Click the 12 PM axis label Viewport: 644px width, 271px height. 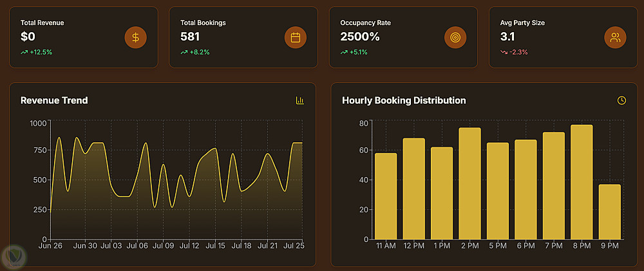[x=414, y=246]
